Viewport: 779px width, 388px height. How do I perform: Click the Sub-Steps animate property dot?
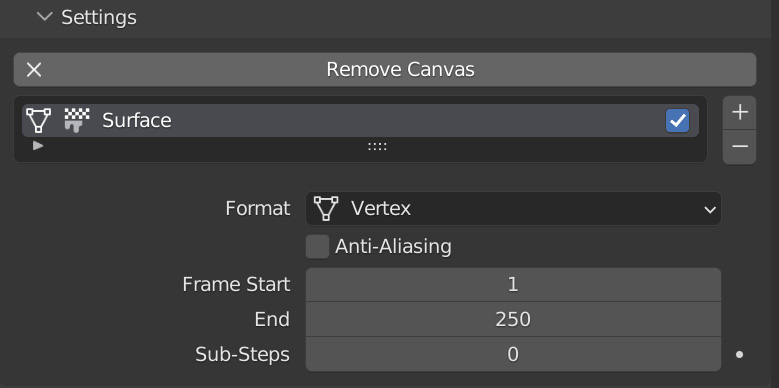[740, 355]
